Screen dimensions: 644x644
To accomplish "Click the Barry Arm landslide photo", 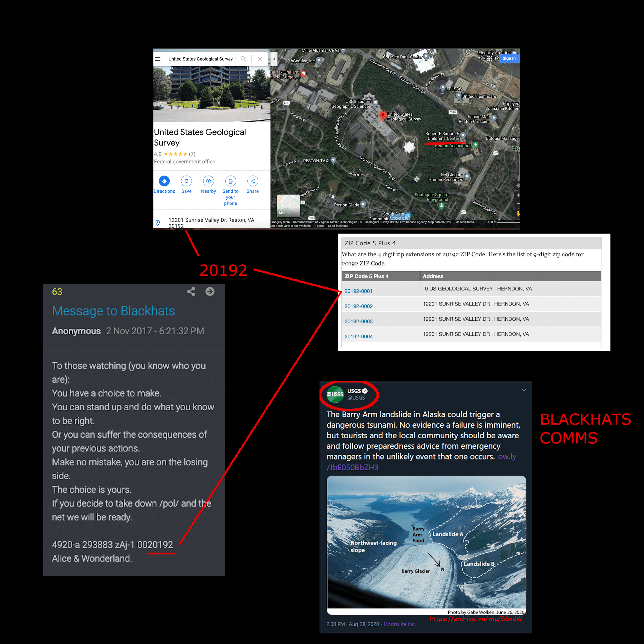I will pyautogui.click(x=426, y=545).
